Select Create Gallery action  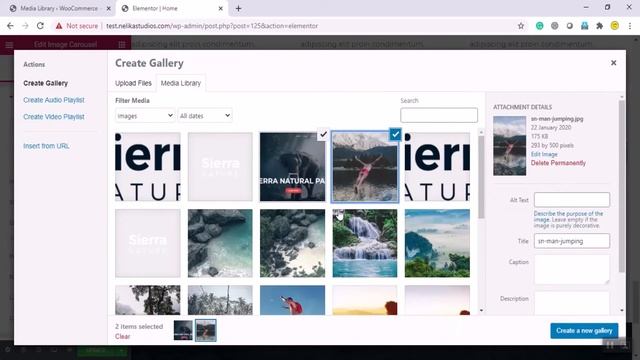coord(45,83)
